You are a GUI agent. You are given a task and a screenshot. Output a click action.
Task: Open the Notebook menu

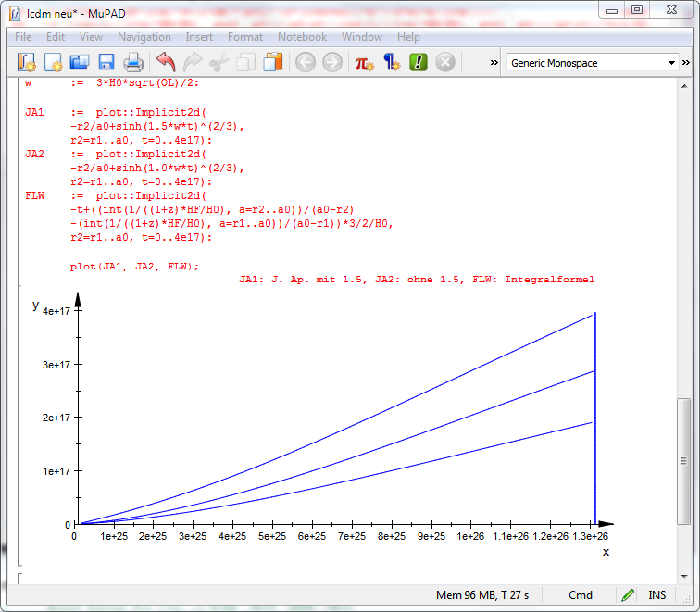tap(302, 37)
